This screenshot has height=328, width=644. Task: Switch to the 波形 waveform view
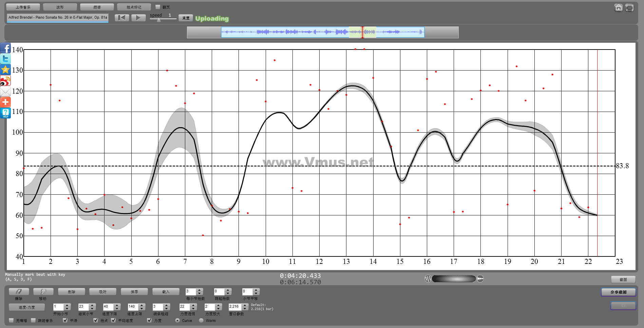60,7
